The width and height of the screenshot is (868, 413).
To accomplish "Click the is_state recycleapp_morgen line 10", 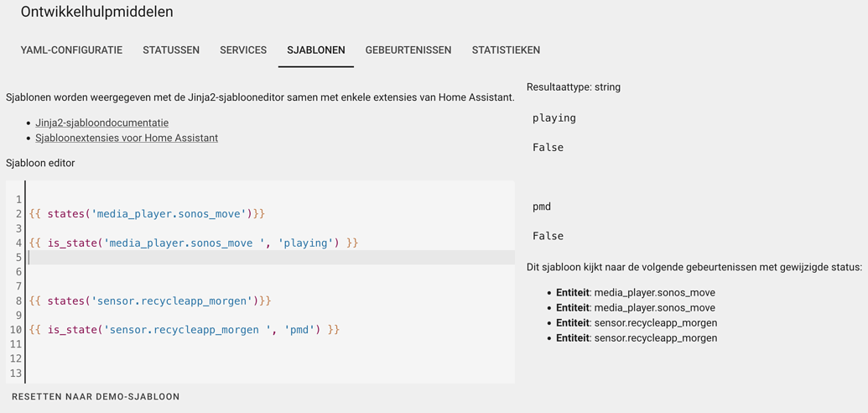I will [184, 329].
